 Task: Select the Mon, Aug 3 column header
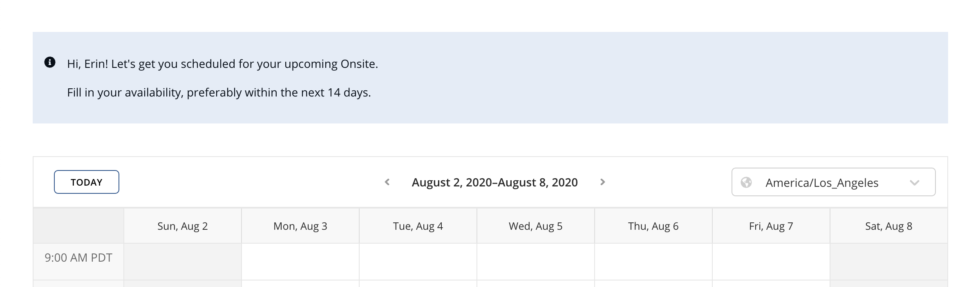click(x=300, y=226)
